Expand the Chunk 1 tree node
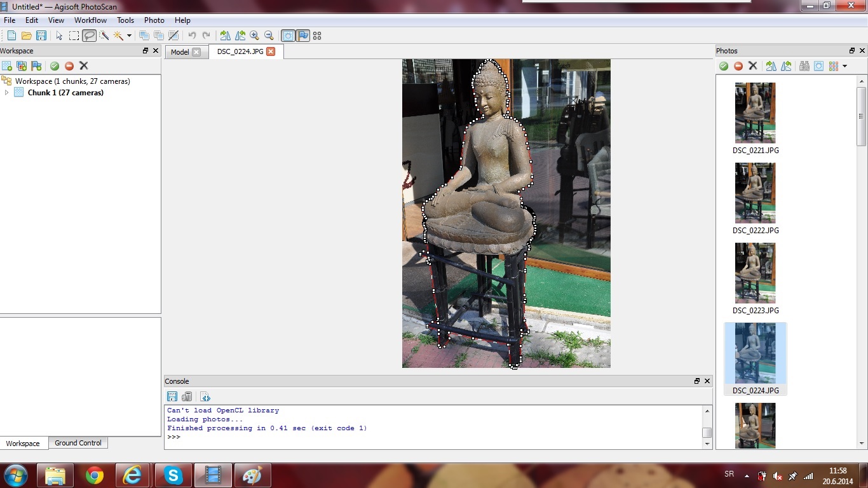 coord(7,93)
